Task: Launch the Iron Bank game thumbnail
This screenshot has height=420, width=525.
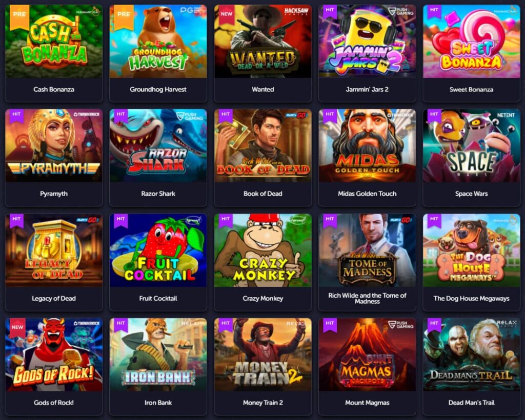Action: pyautogui.click(x=158, y=355)
